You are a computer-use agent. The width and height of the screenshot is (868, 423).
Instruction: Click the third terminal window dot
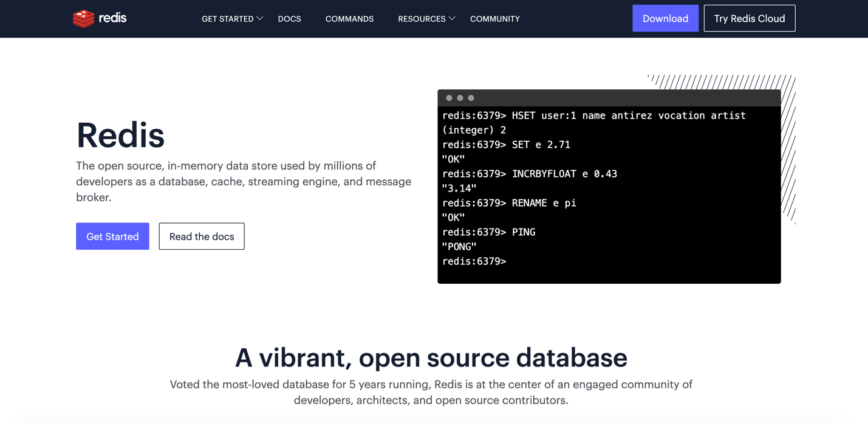pyautogui.click(x=471, y=98)
